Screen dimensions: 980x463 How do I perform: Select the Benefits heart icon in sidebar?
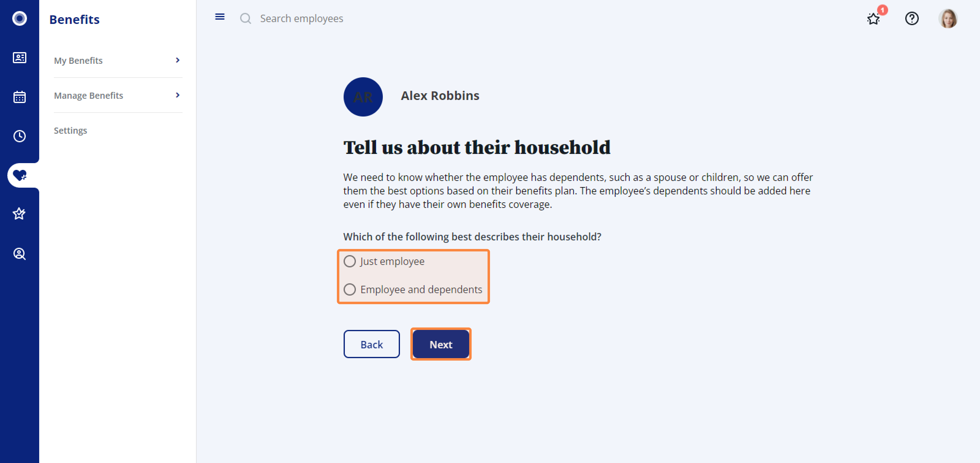19,175
